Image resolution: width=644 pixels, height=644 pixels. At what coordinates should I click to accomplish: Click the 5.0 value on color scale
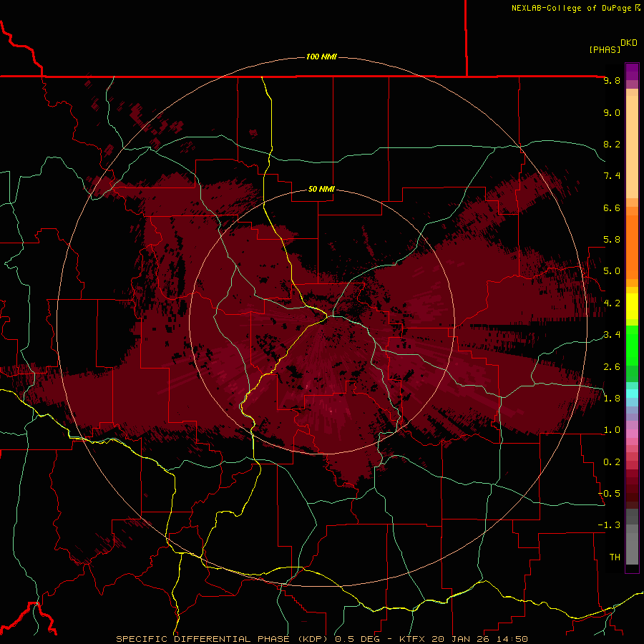click(x=612, y=271)
